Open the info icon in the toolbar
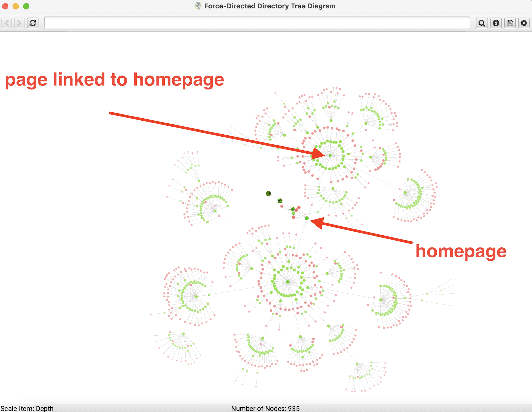Image resolution: width=532 pixels, height=412 pixels. (496, 23)
